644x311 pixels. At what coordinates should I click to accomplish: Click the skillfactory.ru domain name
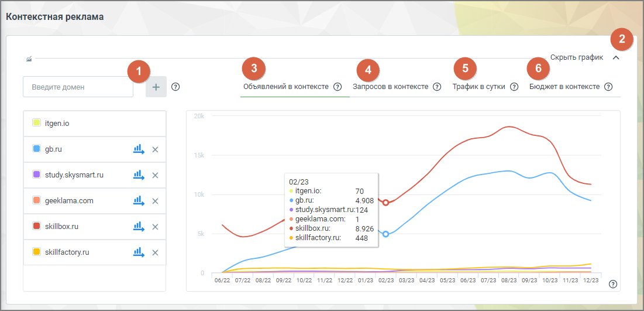tap(67, 252)
